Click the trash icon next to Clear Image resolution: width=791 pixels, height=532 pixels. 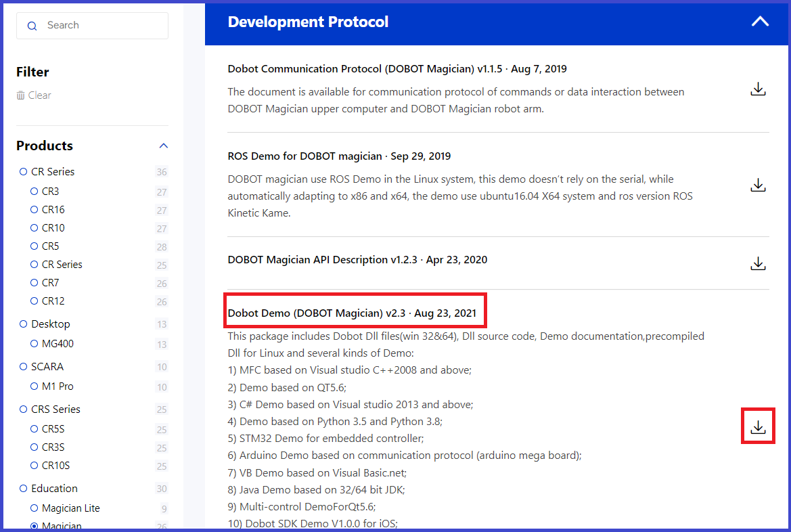pyautogui.click(x=20, y=95)
